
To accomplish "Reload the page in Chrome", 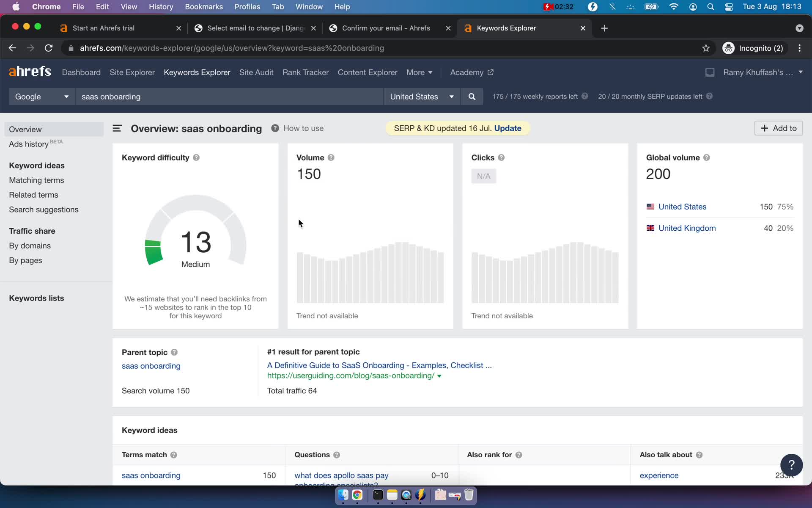I will point(49,48).
